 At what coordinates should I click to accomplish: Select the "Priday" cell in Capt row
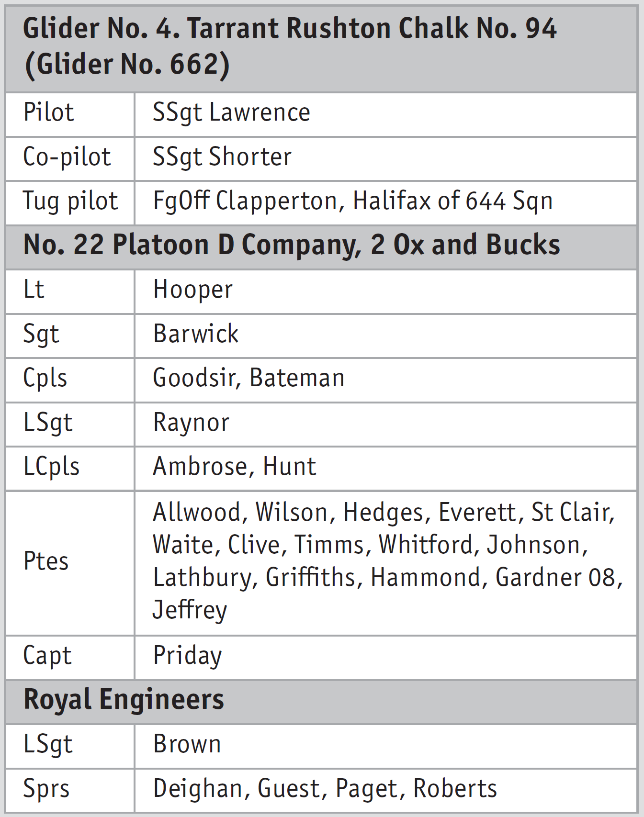[x=188, y=656]
